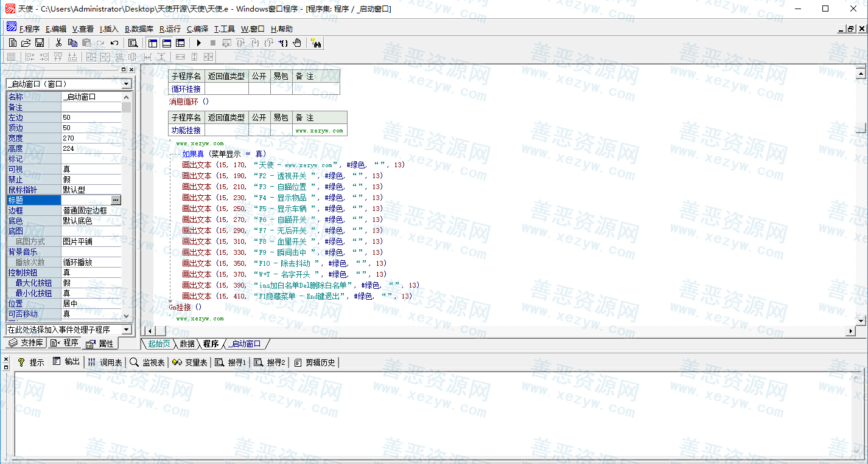Save the source with the floppy icon
868x464 pixels.
(x=39, y=43)
